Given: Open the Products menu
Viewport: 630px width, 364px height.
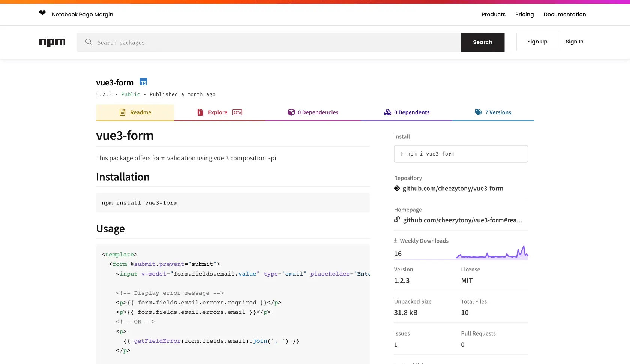Looking at the screenshot, I should (x=493, y=14).
